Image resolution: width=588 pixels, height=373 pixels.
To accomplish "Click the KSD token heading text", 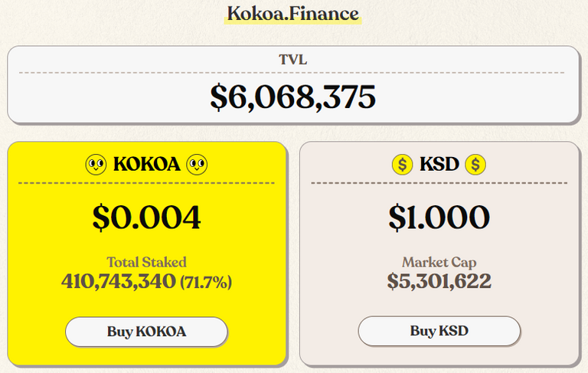I will pos(439,164).
